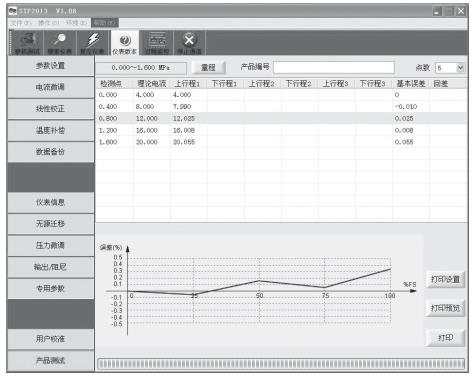Click the 打印预览 print preview button
This screenshot has width=475, height=378.
445,308
